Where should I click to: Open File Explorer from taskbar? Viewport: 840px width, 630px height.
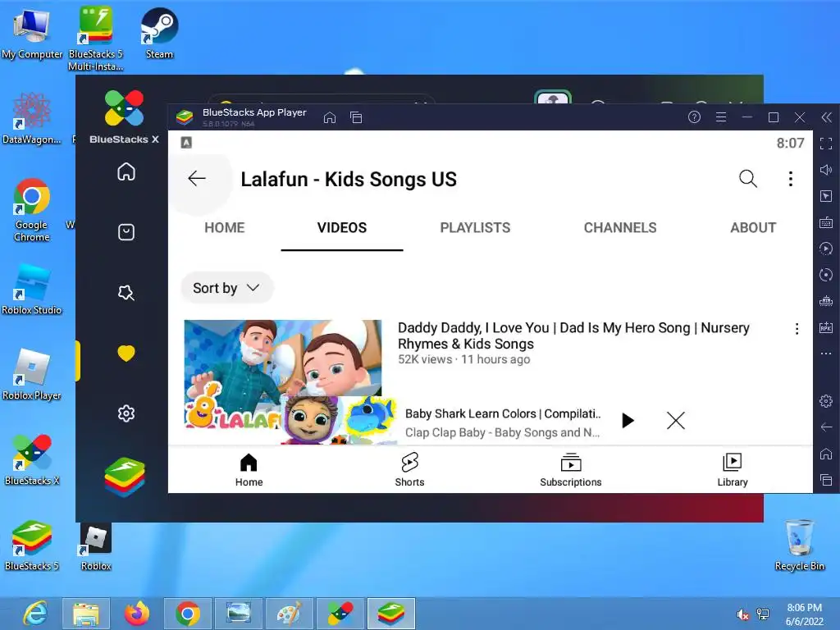click(86, 614)
